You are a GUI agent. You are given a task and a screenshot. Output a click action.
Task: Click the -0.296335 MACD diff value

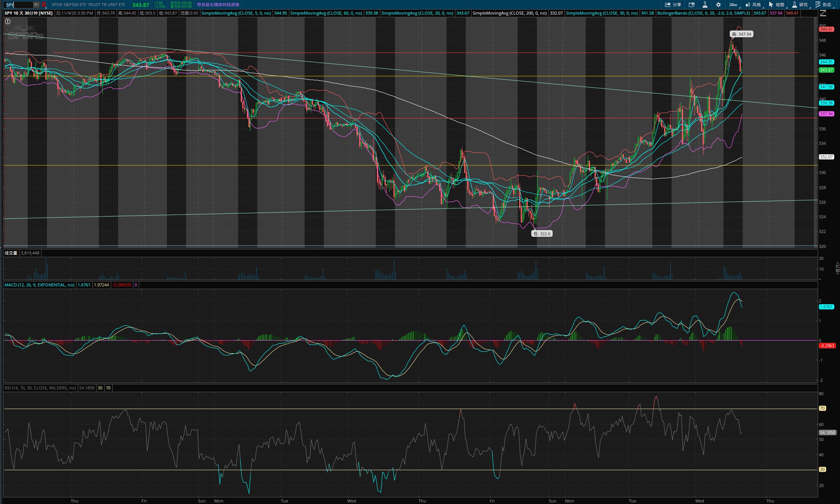[122, 285]
